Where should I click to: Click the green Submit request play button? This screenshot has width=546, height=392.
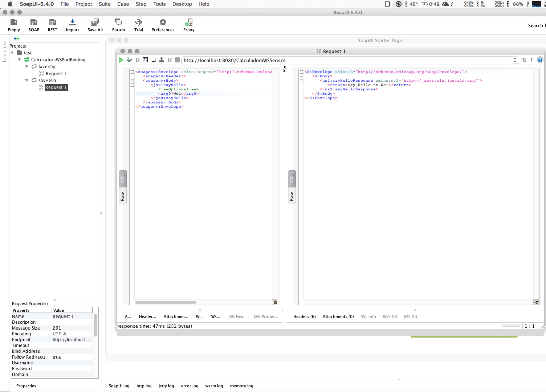pyautogui.click(x=121, y=60)
